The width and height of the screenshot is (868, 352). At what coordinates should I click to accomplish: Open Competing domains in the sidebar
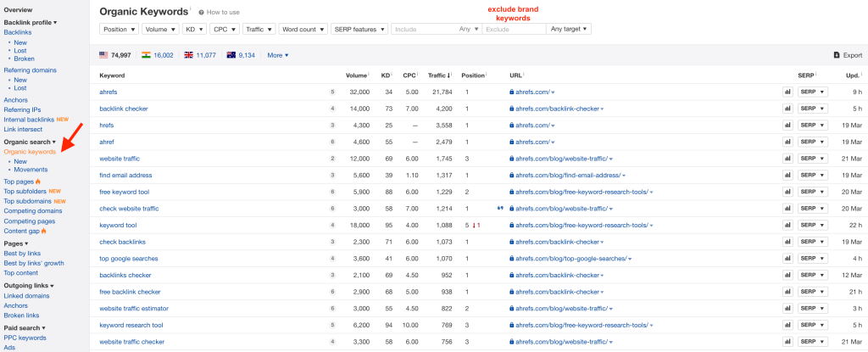(33, 210)
